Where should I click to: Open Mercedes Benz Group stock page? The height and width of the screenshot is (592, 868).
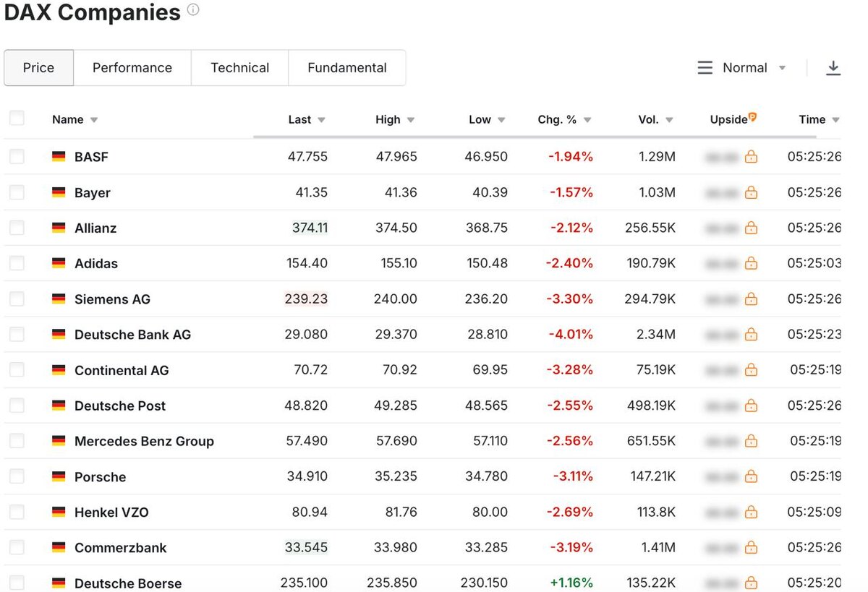(144, 442)
